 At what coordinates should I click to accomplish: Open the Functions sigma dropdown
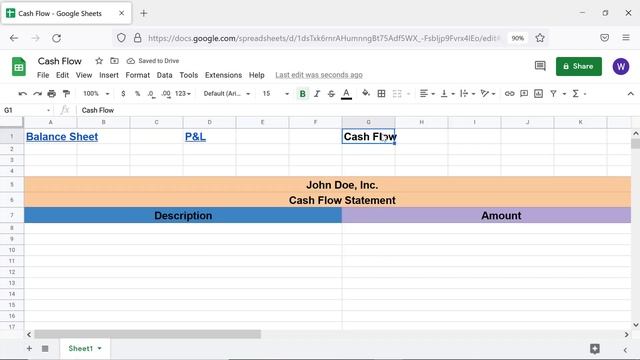click(x=579, y=94)
